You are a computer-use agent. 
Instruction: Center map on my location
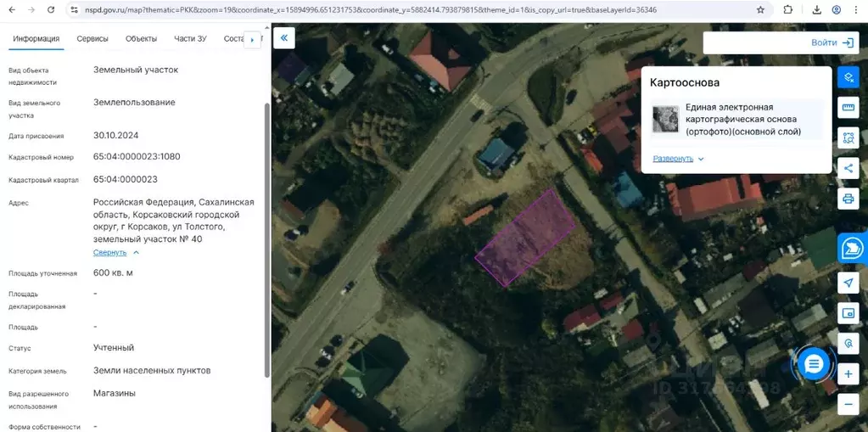point(848,283)
